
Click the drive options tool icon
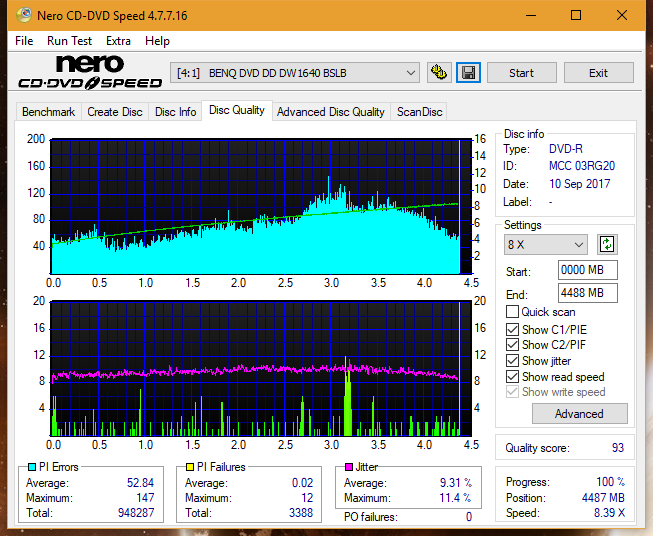[439, 73]
